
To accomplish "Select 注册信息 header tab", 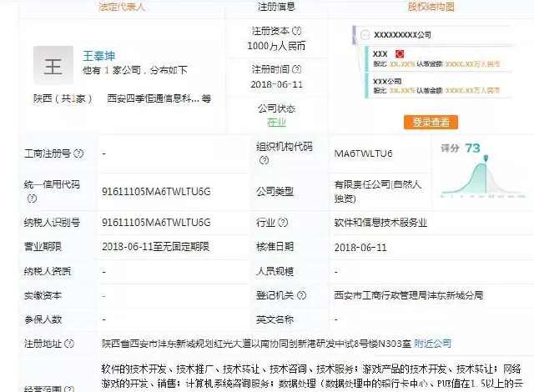I will [276, 7].
